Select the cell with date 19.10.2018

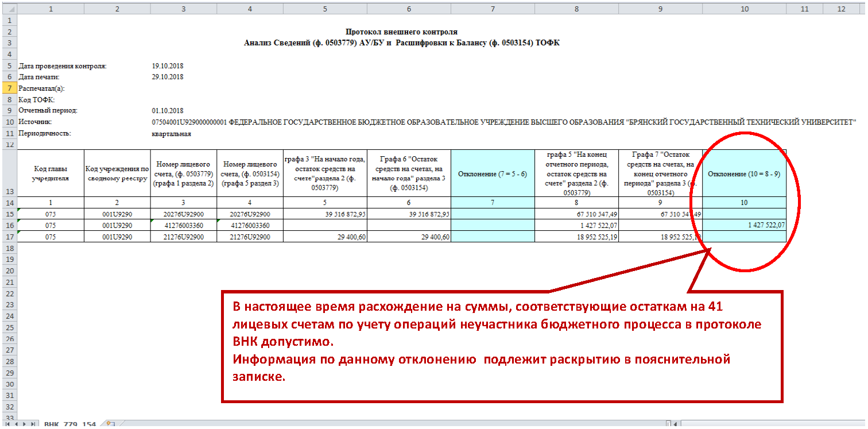tap(168, 66)
